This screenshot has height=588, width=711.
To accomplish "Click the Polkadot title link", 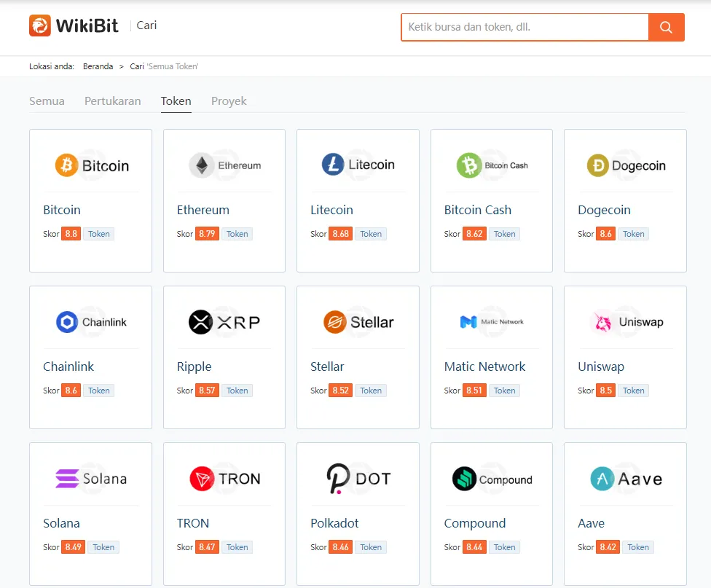I will point(334,522).
